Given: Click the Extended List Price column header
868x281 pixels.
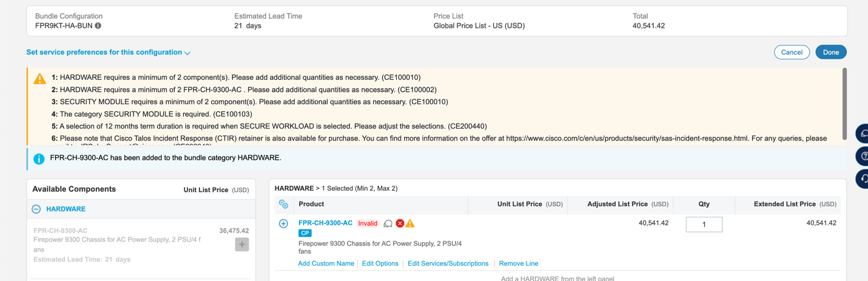Looking at the screenshot, I should 795,204.
